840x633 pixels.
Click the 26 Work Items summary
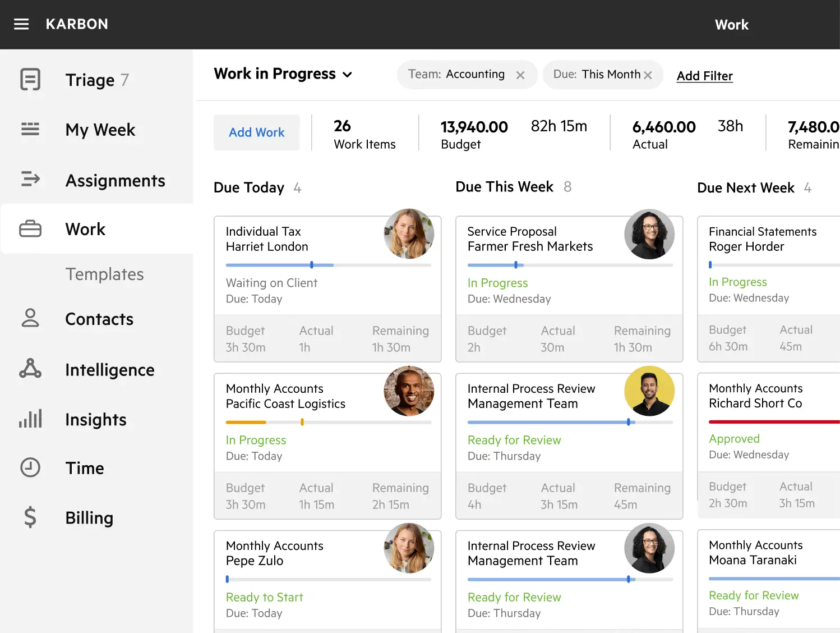tap(364, 135)
